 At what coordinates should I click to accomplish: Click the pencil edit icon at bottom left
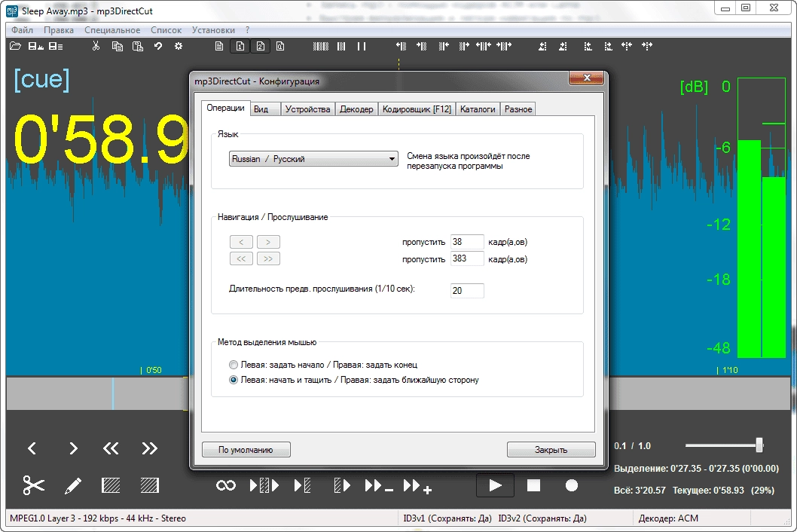coord(72,486)
